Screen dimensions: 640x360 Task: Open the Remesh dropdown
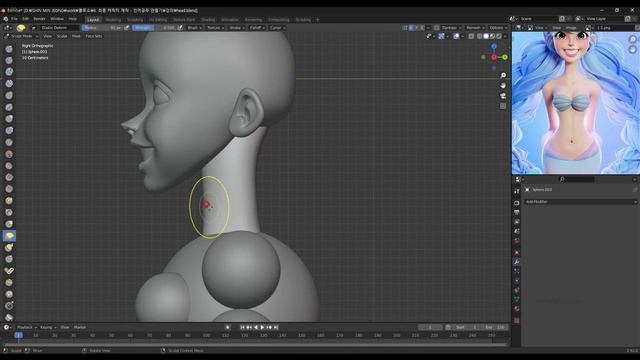click(475, 28)
